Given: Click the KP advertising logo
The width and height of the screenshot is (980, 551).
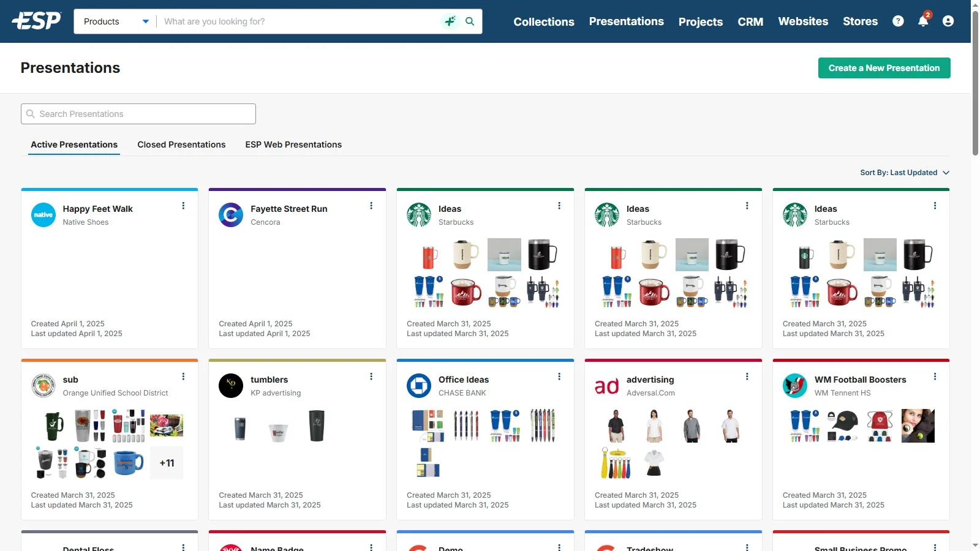Looking at the screenshot, I should click(x=231, y=386).
